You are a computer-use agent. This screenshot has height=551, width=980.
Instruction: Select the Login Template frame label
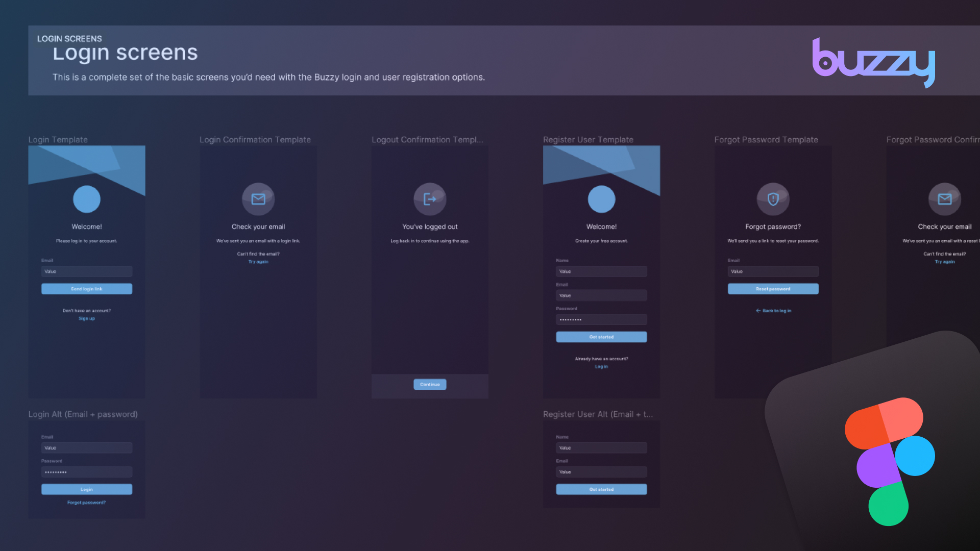pos(58,140)
